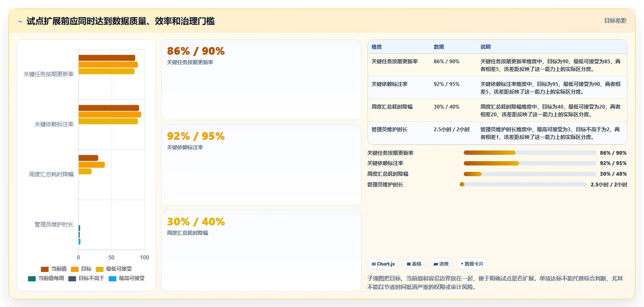Click the icon in the Chart.js chip
Viewport: 644px width, 307px height.
tap(373, 264)
